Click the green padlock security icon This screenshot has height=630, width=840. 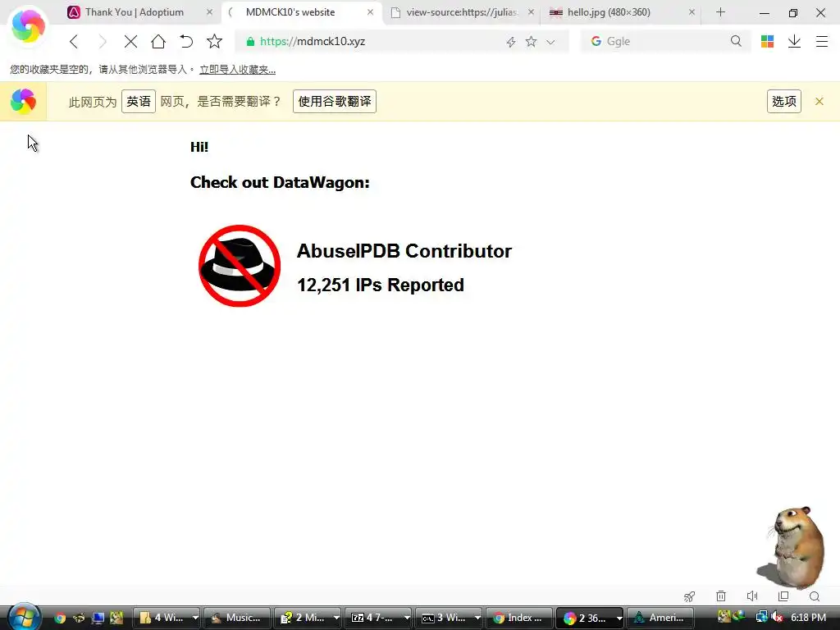(x=250, y=41)
